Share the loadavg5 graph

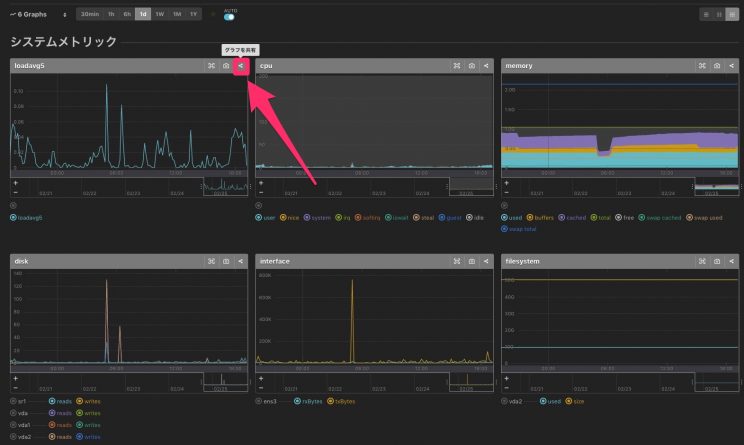(240, 66)
